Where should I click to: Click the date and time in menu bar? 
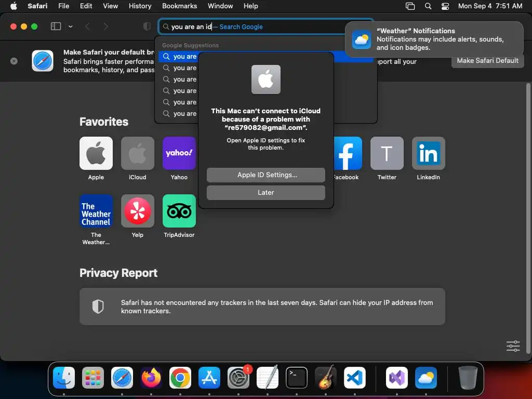[x=490, y=6]
